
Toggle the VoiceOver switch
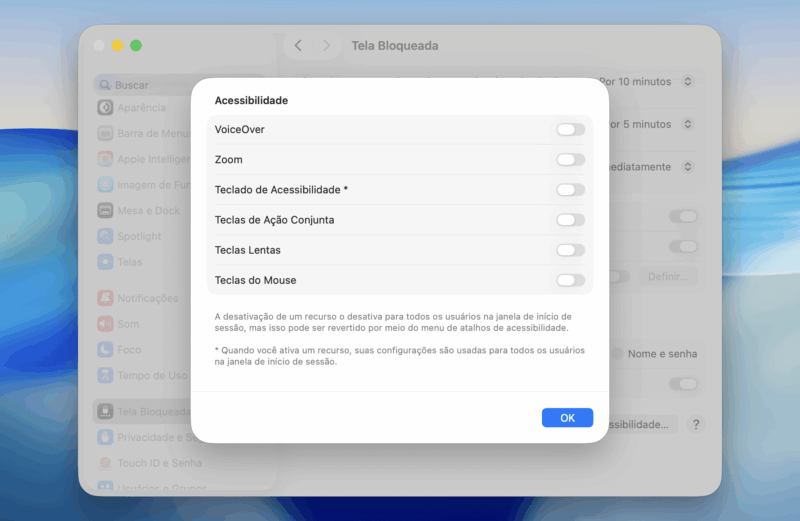tap(570, 130)
